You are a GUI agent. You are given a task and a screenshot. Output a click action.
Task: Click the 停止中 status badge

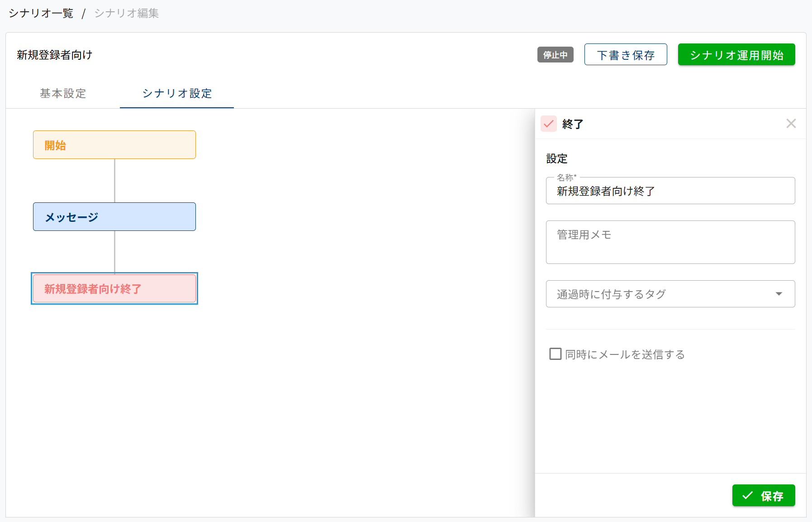[x=555, y=55]
